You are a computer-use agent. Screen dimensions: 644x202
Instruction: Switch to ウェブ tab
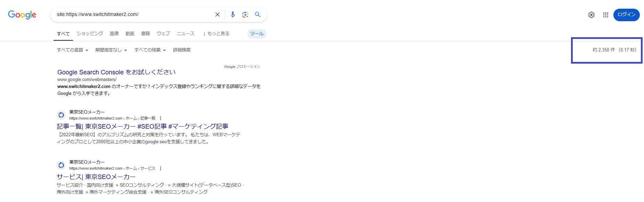click(163, 34)
